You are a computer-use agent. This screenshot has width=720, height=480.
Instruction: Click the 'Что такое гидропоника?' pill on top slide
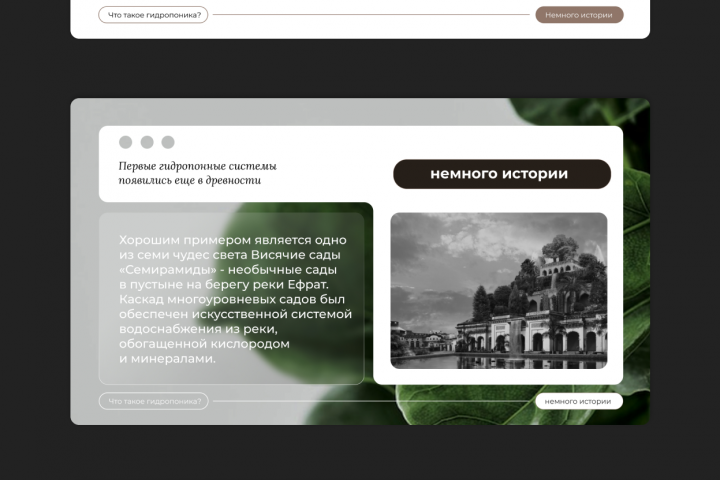tap(153, 15)
